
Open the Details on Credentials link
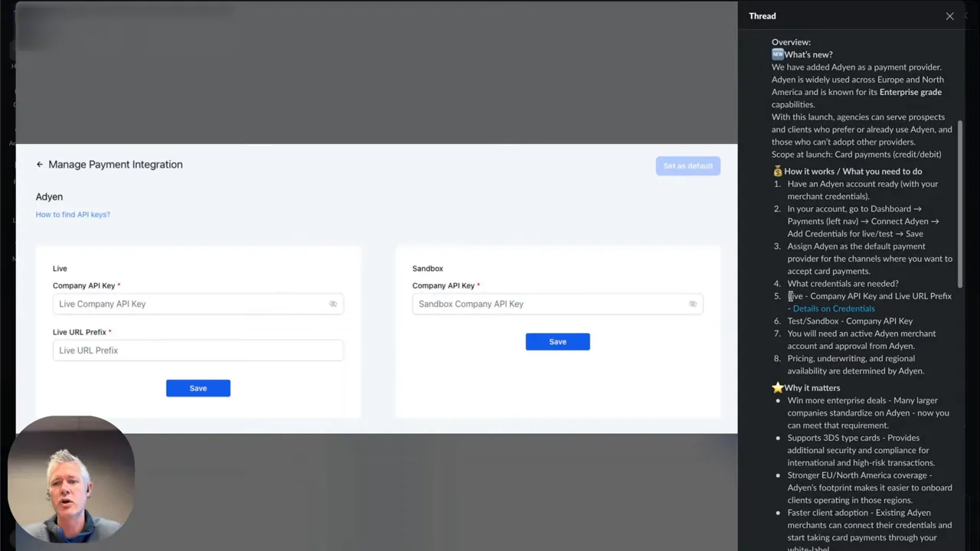[x=833, y=308]
